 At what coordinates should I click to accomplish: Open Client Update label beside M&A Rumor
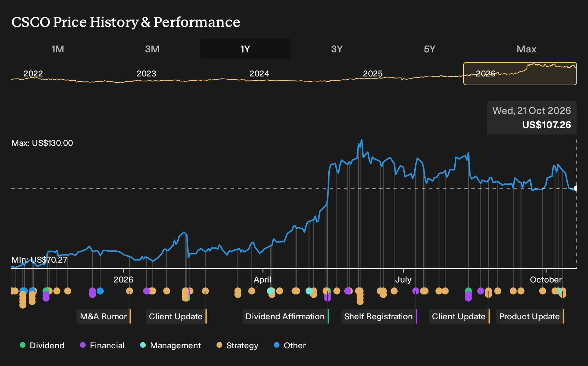(x=176, y=316)
